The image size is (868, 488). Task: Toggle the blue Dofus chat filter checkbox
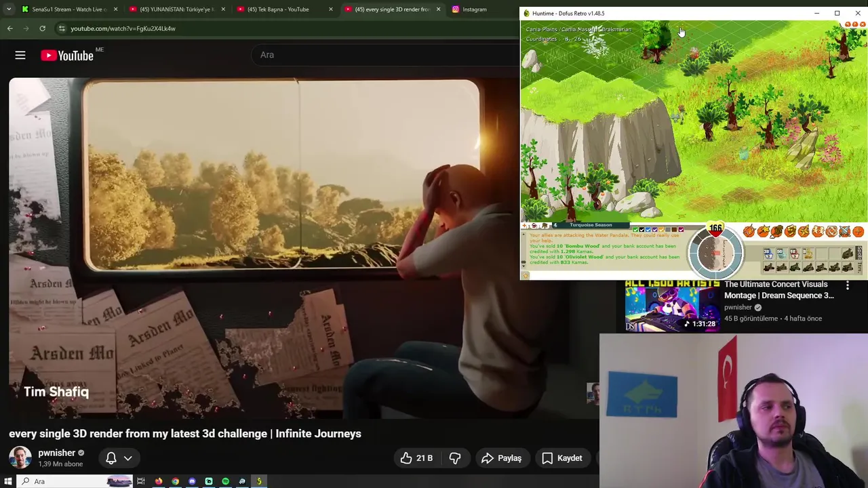[648, 230]
